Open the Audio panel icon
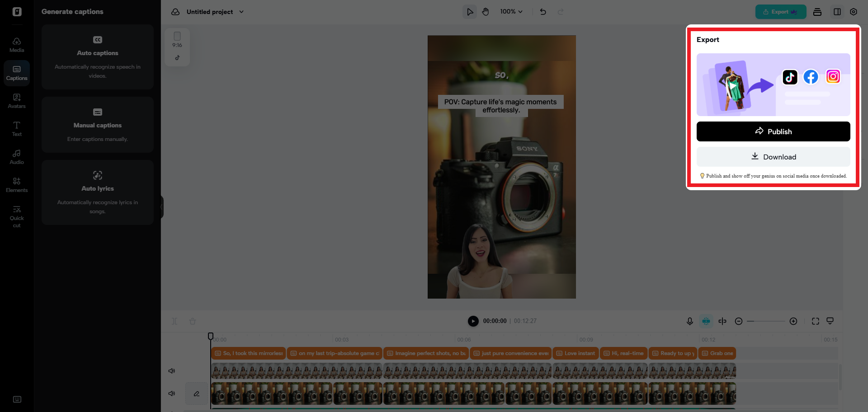This screenshot has width=868, height=412. 16,156
